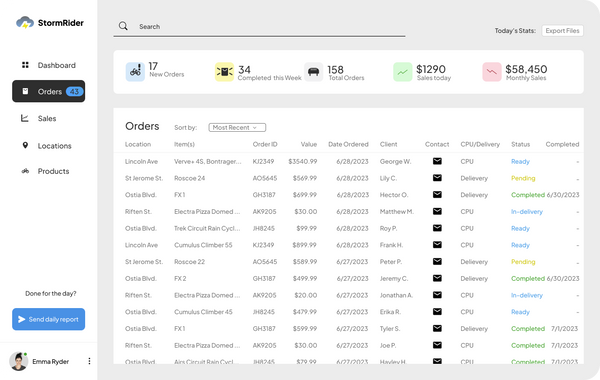Click the FX 2 item cell
600x380 pixels.
click(x=180, y=279)
